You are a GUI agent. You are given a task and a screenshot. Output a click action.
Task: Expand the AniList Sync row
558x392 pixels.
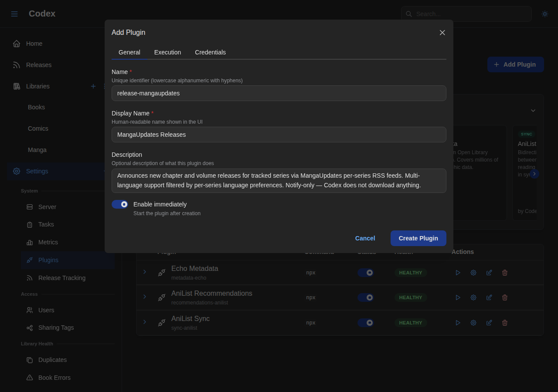click(x=145, y=322)
